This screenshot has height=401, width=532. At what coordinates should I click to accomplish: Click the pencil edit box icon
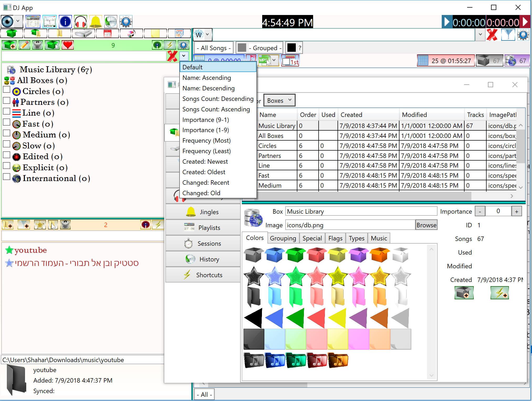coord(24,45)
